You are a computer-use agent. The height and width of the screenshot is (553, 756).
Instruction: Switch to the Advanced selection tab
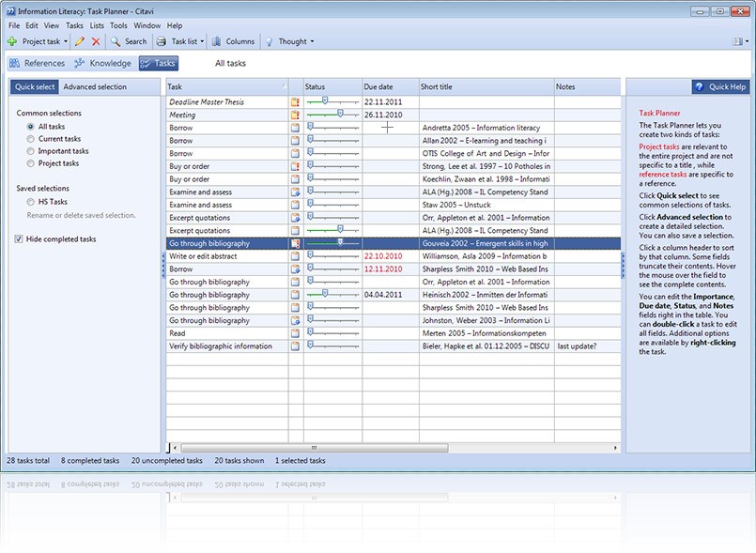tap(95, 86)
